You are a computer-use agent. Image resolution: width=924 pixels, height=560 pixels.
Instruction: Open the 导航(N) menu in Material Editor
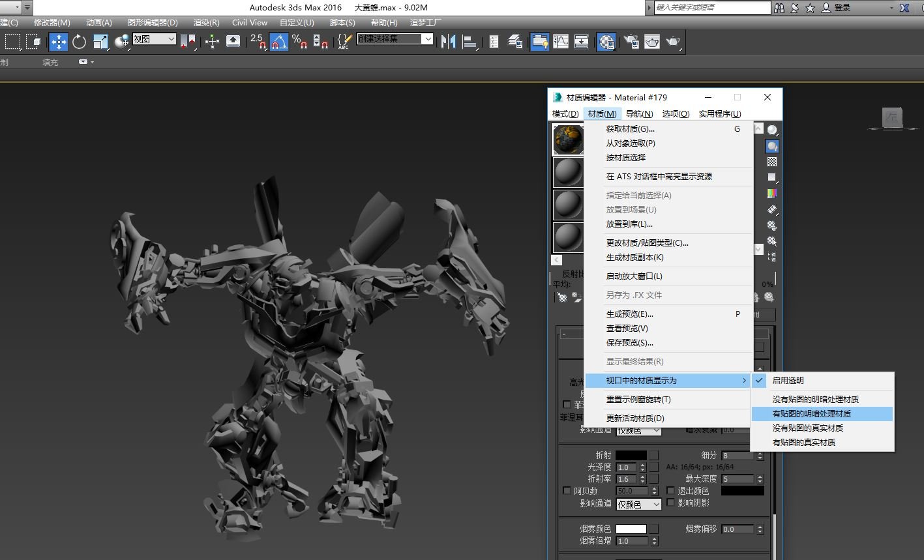(639, 113)
